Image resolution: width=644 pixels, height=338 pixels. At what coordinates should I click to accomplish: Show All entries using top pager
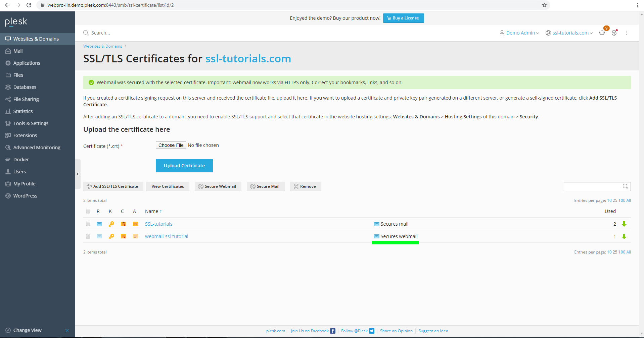[x=629, y=201]
